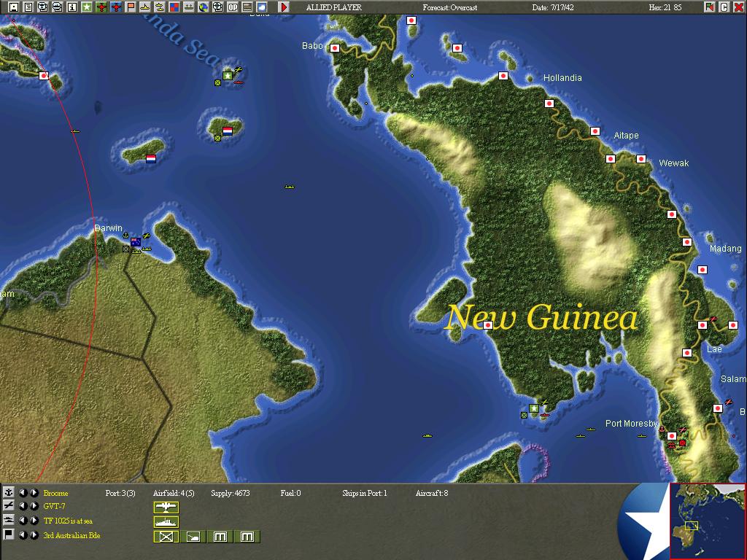Click the 'Date: 7/17/42' text in top bar

tap(553, 7)
